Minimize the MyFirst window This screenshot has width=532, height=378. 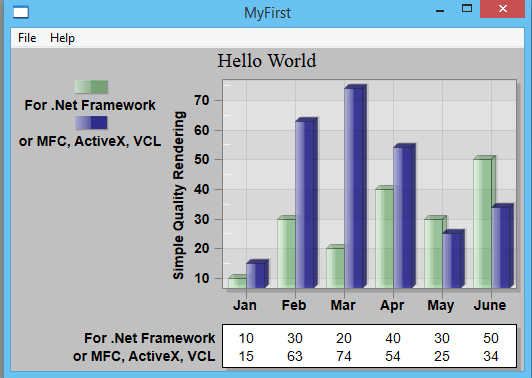click(440, 10)
